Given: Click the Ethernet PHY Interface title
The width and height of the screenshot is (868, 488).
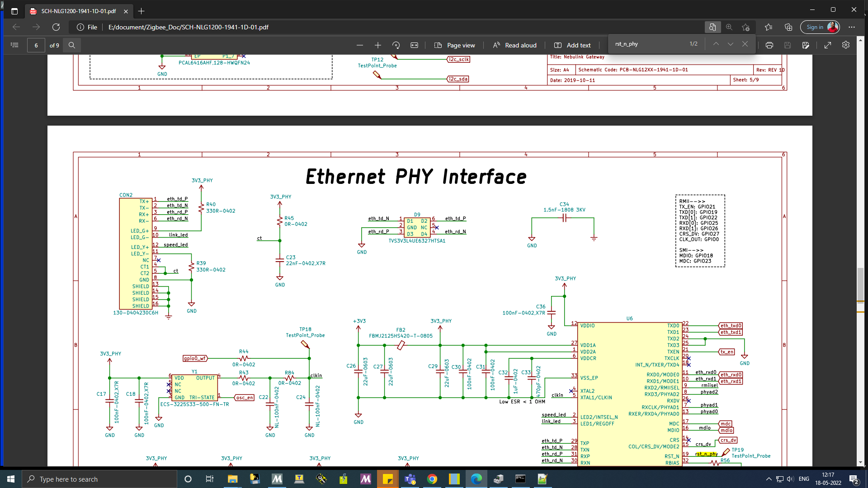Looking at the screenshot, I should [416, 177].
